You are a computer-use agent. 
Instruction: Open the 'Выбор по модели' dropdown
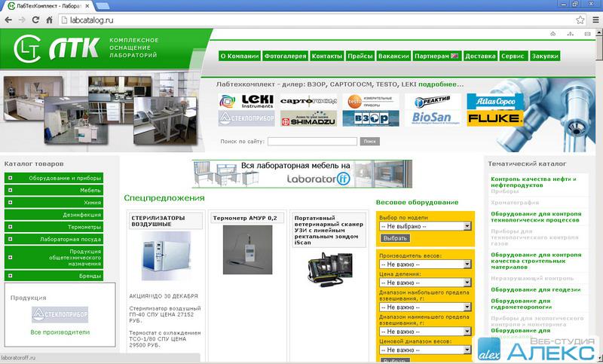click(425, 225)
